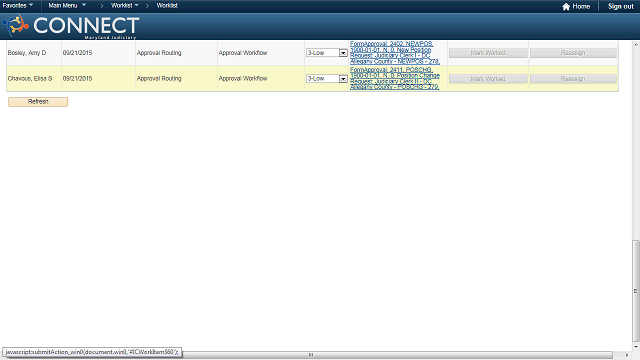Click Approval Routing in Chavous row
This screenshot has width=640, height=360.
[159, 78]
